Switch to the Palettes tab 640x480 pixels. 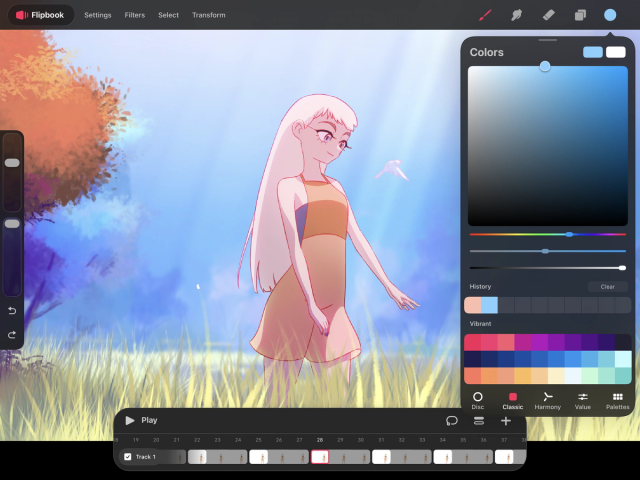(x=617, y=401)
